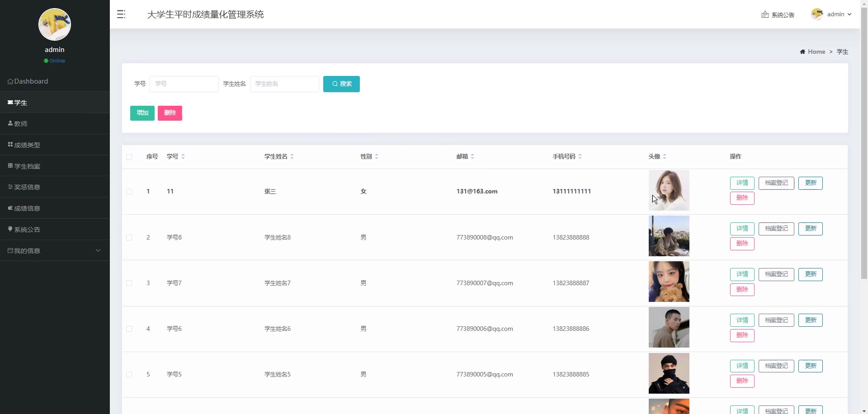Click phone number 13823888887 cell
This screenshot has height=414, width=868.
pyautogui.click(x=571, y=283)
